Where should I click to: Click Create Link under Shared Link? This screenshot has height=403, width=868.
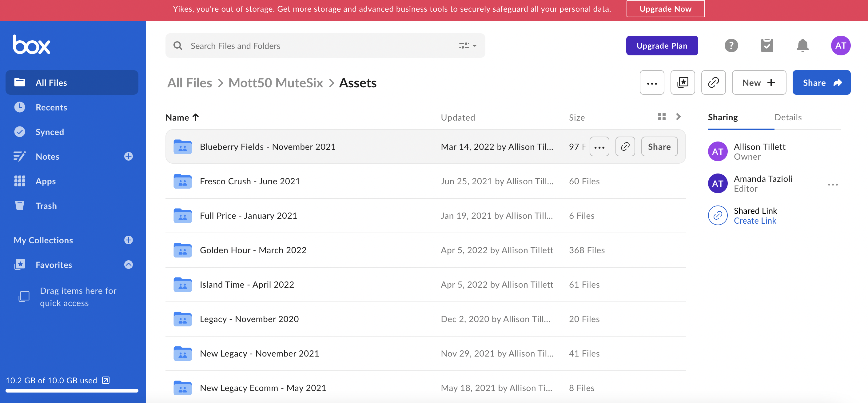(x=755, y=221)
